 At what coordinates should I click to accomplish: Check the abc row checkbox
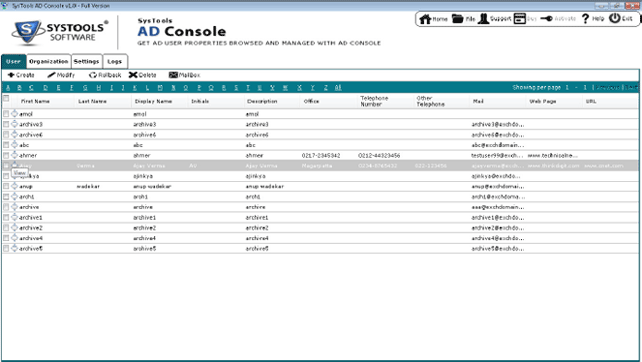pyautogui.click(x=6, y=145)
